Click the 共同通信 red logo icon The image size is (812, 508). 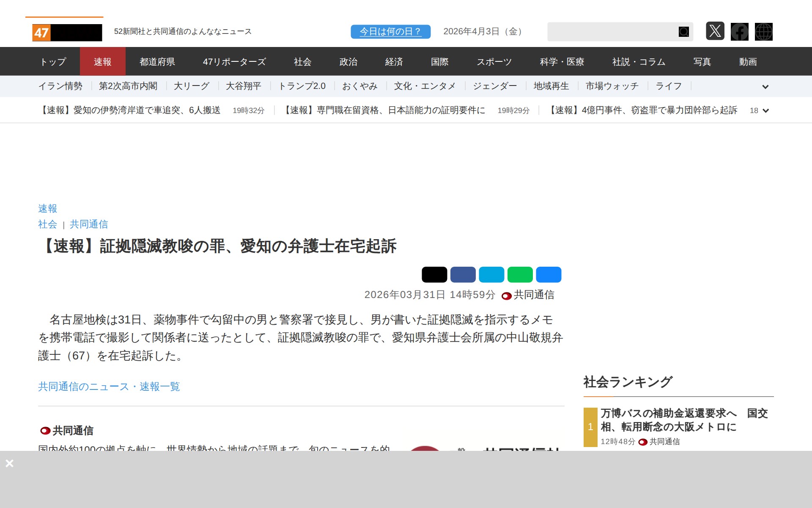click(x=506, y=295)
